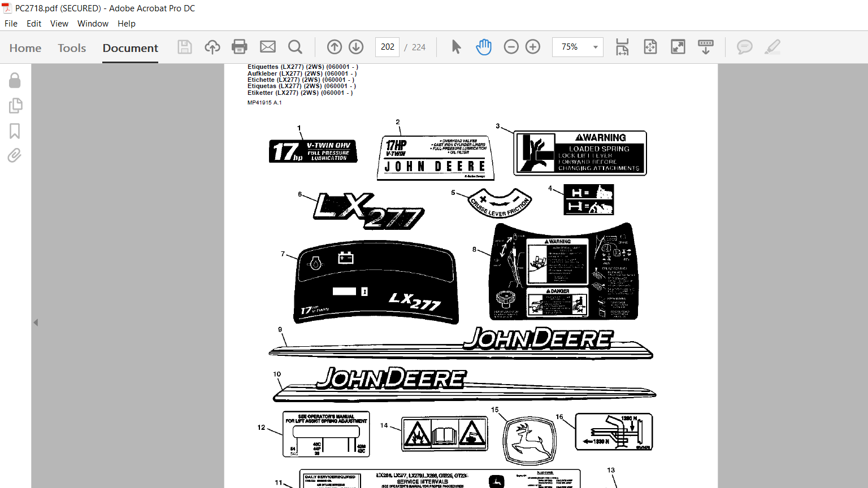Open the bookmarks panel

coord(15,131)
